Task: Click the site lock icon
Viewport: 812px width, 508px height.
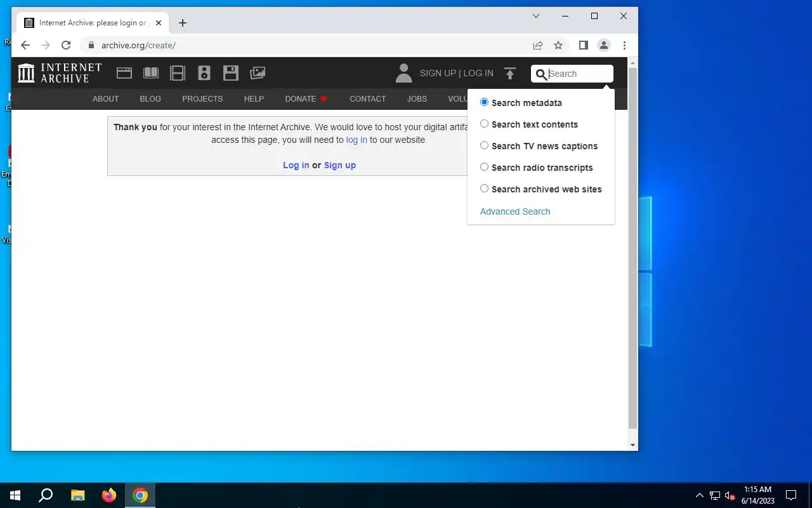Action: 91,45
